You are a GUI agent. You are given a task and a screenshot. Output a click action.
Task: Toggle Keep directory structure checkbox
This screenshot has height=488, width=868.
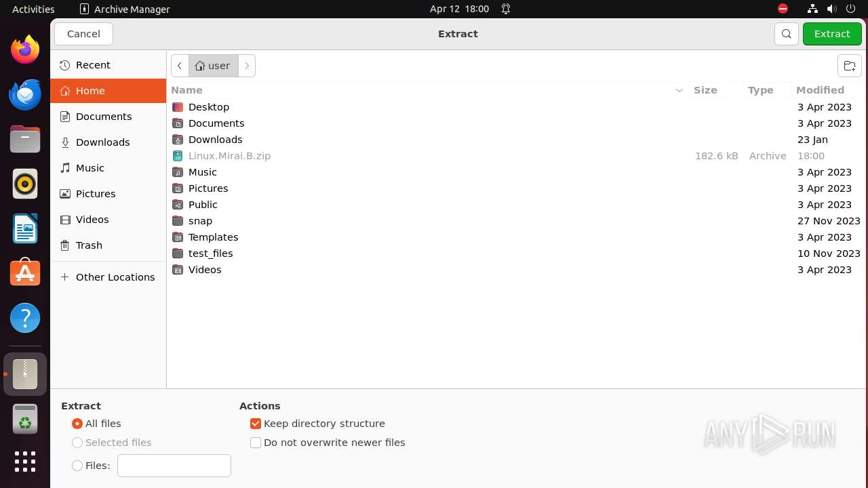(256, 424)
